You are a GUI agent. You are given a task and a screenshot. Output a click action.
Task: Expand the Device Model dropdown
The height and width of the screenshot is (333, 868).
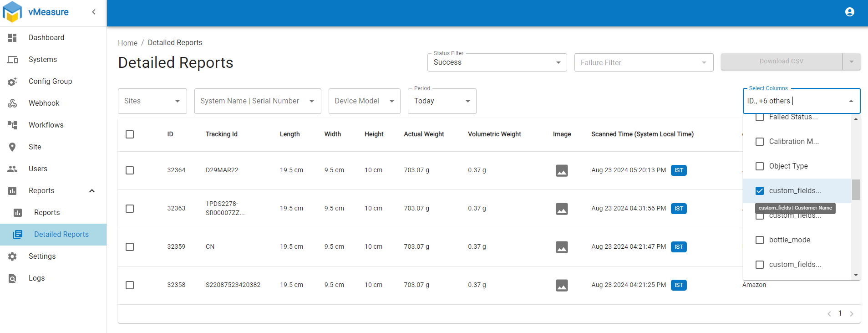364,101
